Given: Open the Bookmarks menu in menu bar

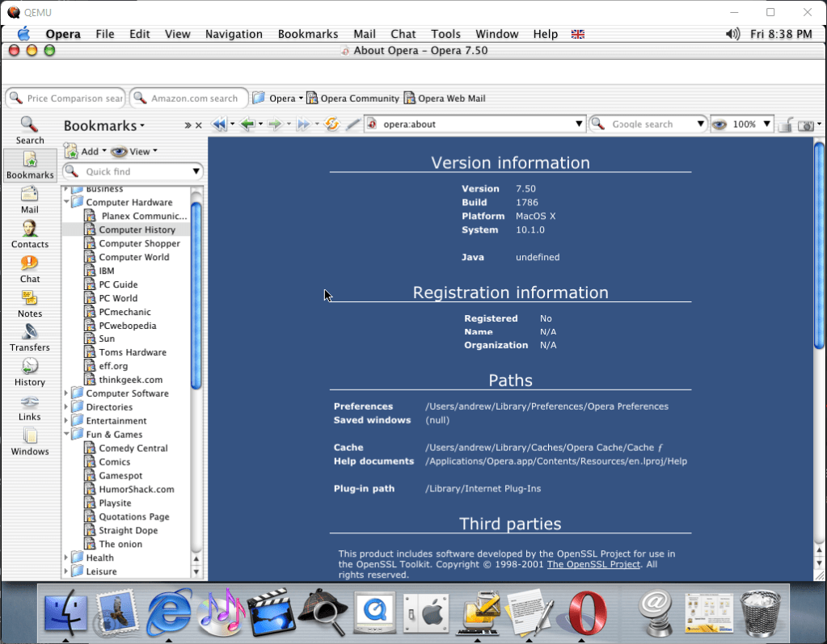Looking at the screenshot, I should point(307,34).
